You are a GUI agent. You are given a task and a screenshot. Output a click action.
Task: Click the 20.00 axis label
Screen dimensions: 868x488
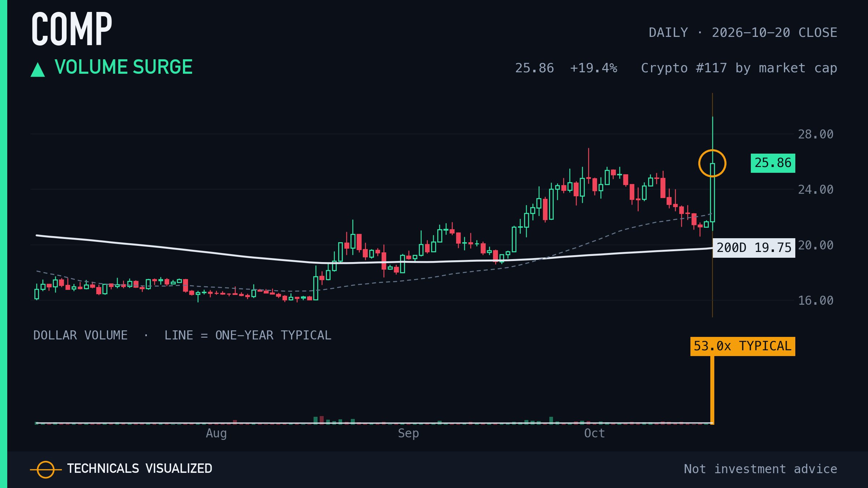coord(816,245)
